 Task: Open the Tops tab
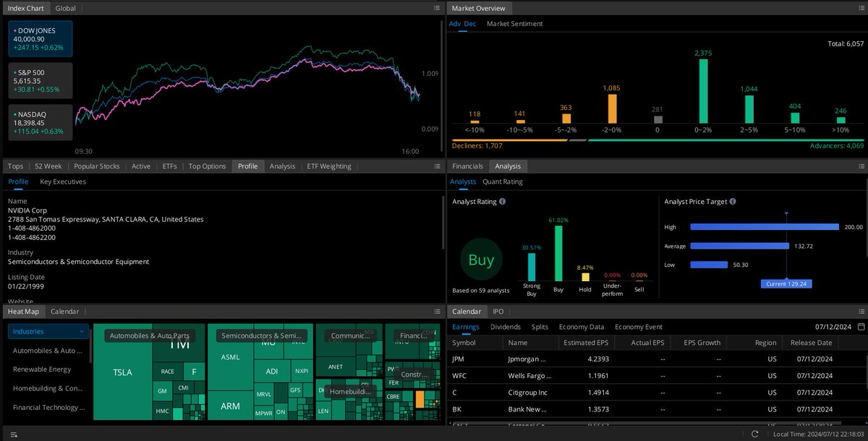pyautogui.click(x=15, y=166)
